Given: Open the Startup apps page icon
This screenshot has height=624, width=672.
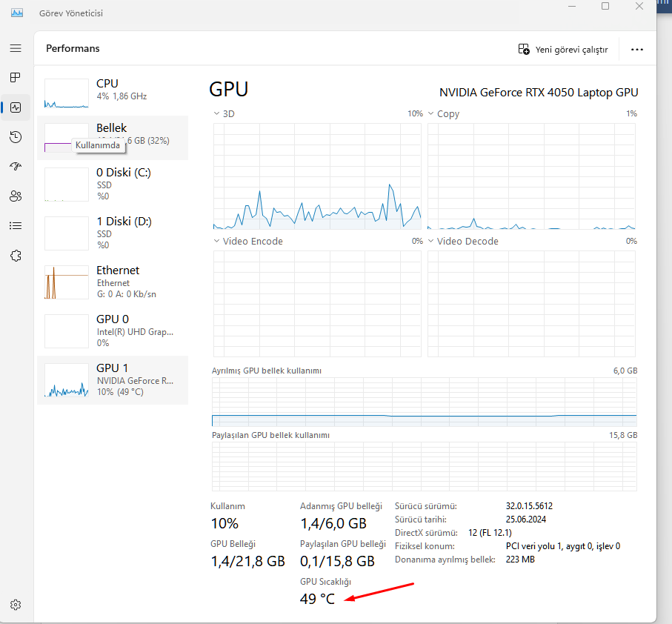Looking at the screenshot, I should [x=16, y=167].
